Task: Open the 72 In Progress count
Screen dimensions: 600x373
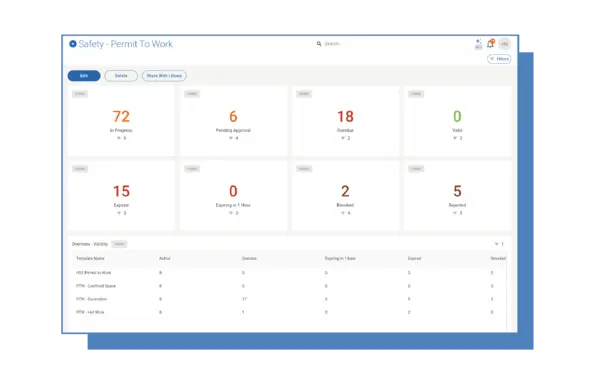Action: pos(121,116)
